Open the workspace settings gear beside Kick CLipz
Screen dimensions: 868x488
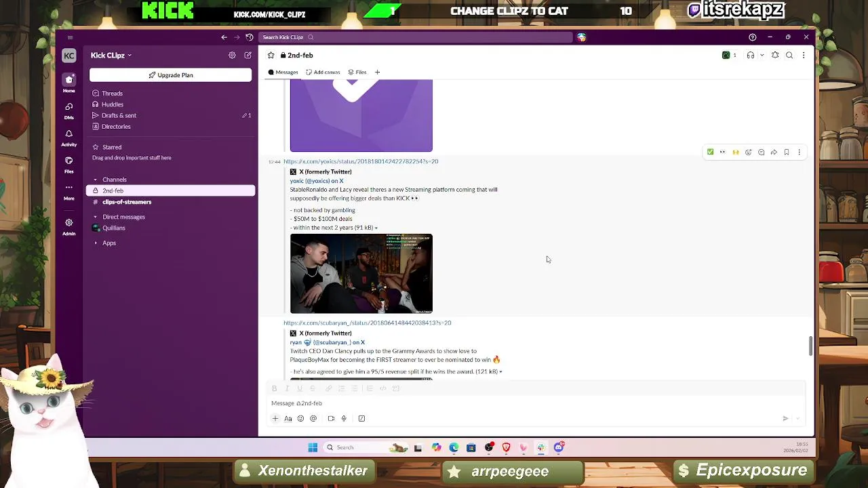[x=232, y=56]
